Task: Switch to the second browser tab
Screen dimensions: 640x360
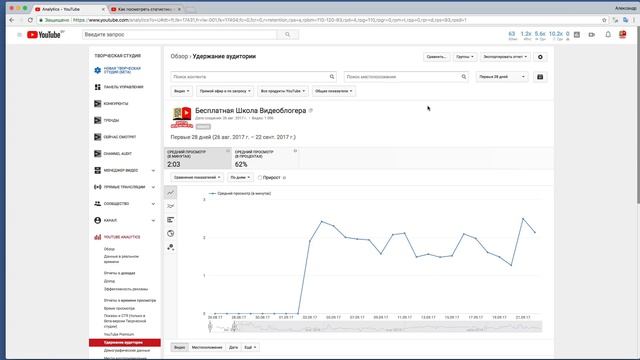Action: point(146,9)
